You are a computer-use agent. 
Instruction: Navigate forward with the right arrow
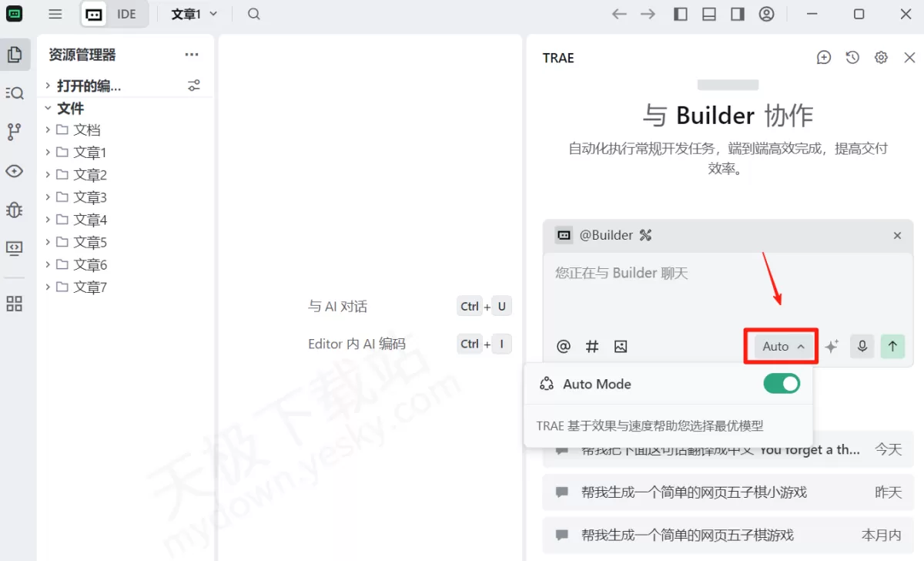point(648,14)
